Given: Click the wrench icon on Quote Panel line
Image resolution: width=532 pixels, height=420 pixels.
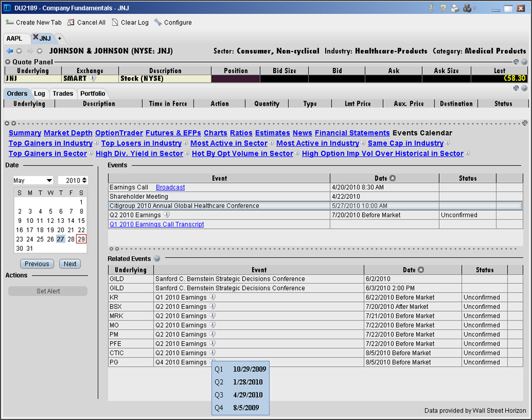Looking at the screenshot, I should tap(516, 61).
